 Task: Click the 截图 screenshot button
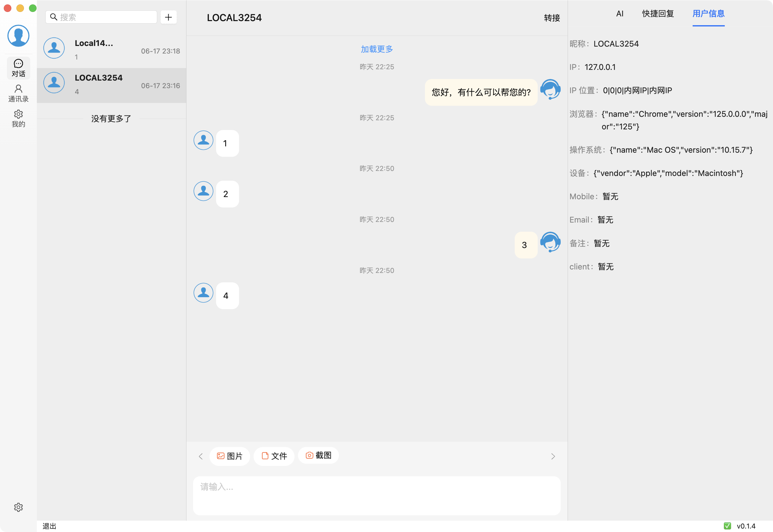(x=318, y=455)
